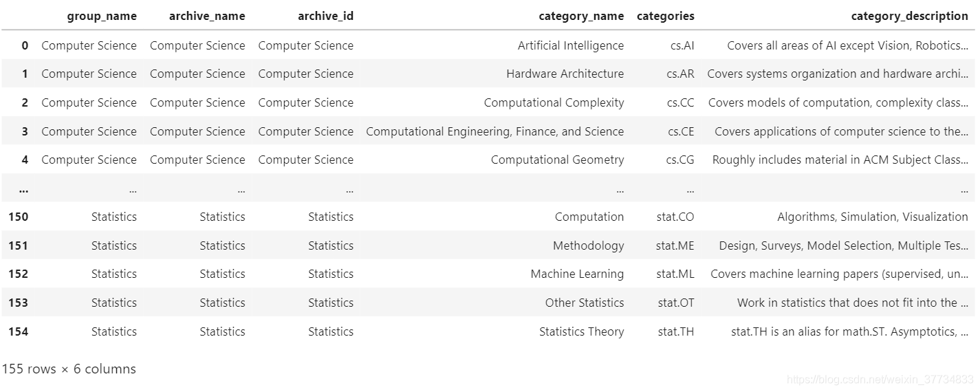The image size is (980, 392).
Task: Click the group_name column header
Action: coord(102,16)
